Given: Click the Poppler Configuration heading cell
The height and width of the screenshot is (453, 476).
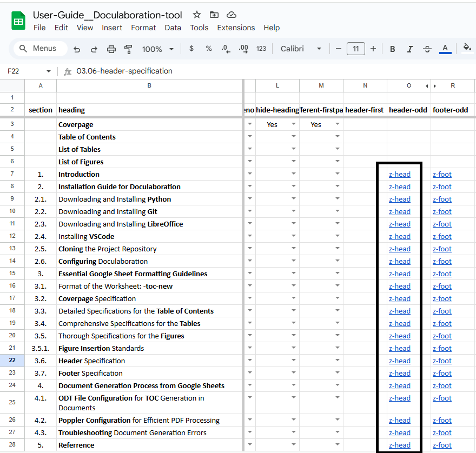Looking at the screenshot, I should click(x=149, y=420).
